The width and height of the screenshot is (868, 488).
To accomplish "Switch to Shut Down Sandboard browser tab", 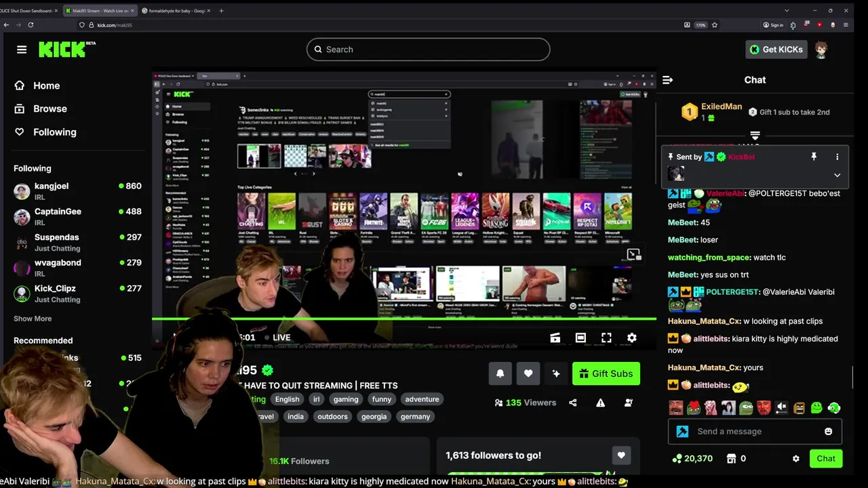I will (27, 11).
